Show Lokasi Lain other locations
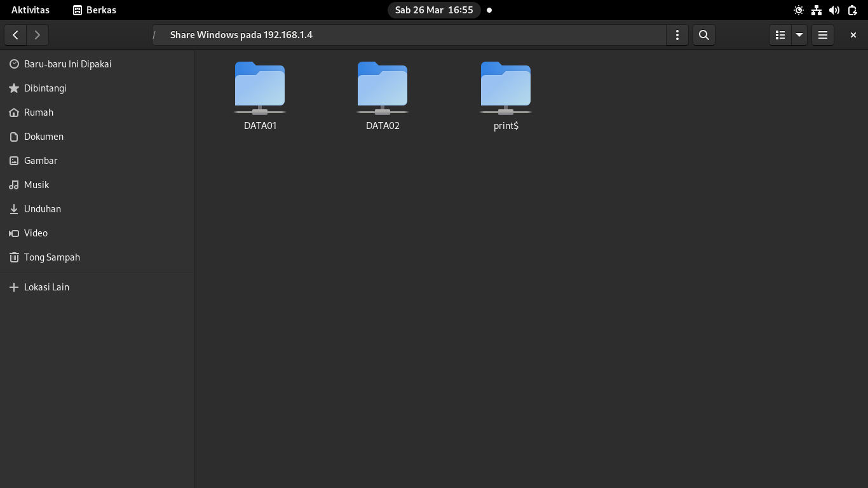 tap(97, 287)
